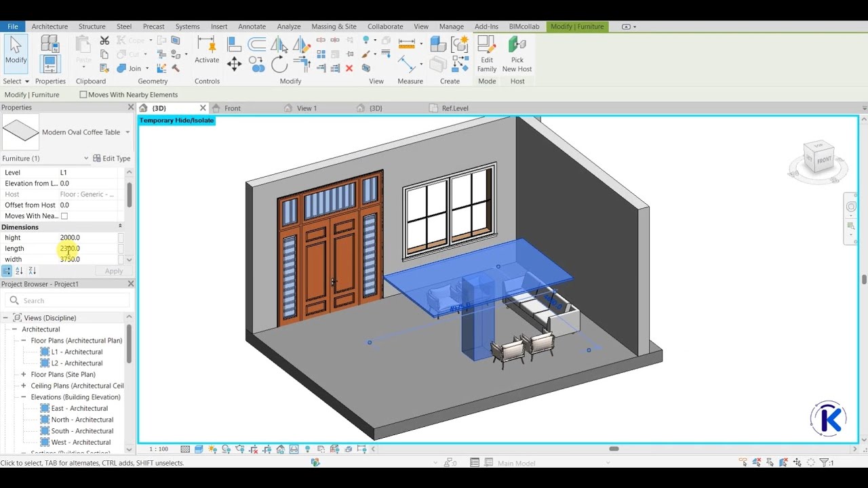Click Detail Level icon in view bar
The width and height of the screenshot is (868, 488).
pyautogui.click(x=185, y=449)
